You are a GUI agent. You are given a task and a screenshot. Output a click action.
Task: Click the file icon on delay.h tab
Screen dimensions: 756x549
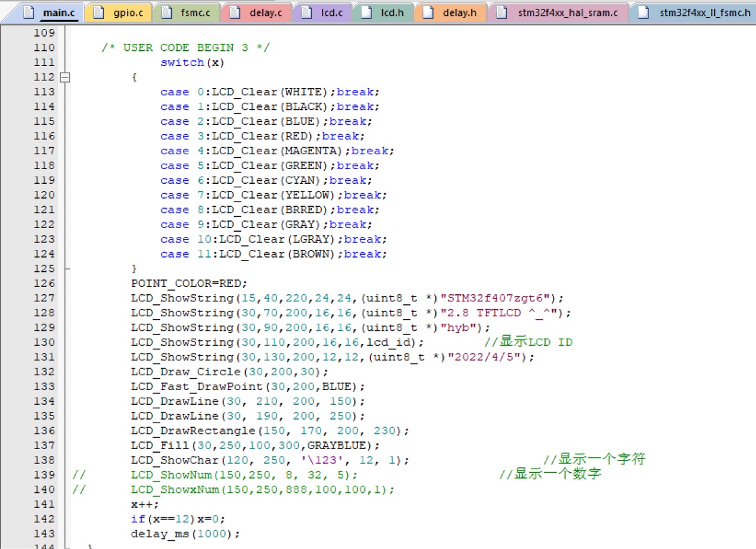point(428,12)
